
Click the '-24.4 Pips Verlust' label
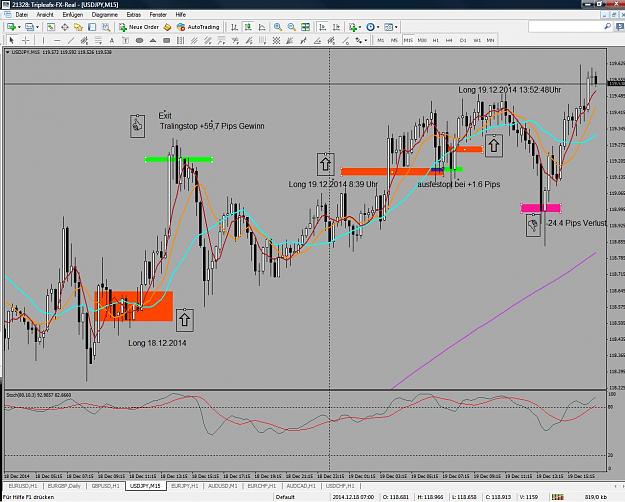pyautogui.click(x=576, y=223)
